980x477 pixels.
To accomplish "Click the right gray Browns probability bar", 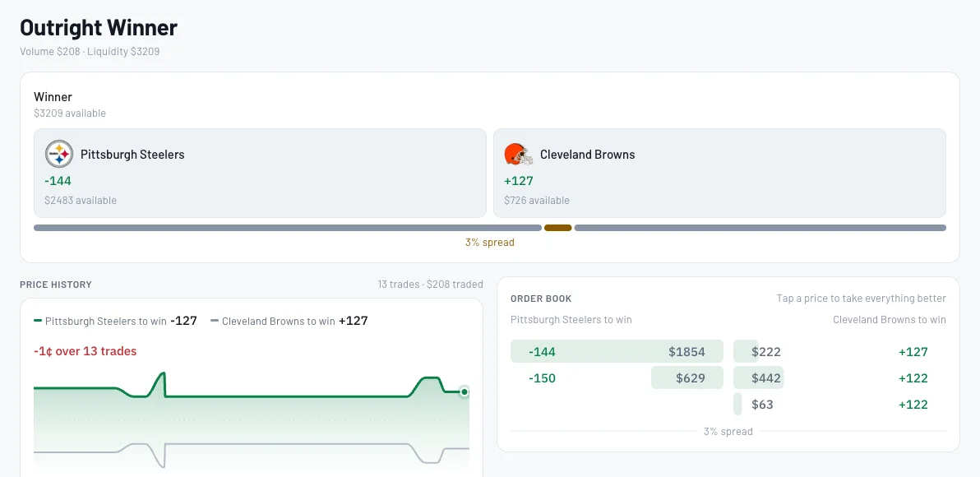I will tap(760, 228).
